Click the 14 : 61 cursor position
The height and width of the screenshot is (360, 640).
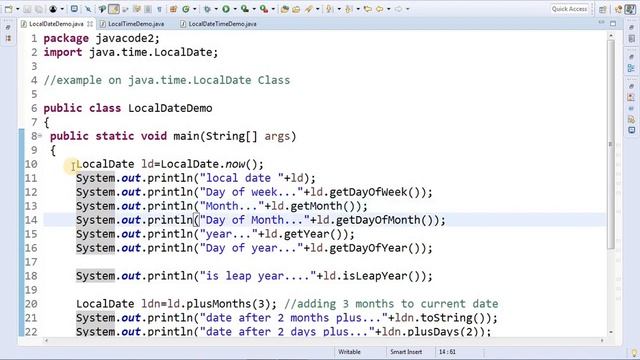coord(447,352)
